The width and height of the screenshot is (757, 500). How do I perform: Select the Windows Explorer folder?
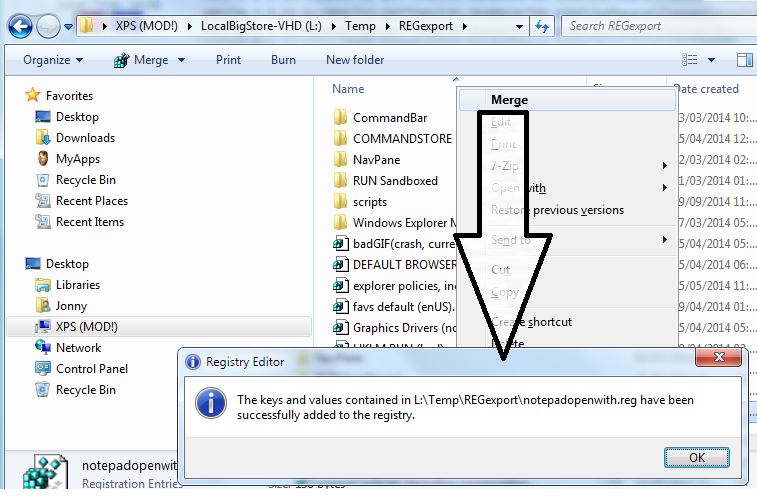[395, 223]
